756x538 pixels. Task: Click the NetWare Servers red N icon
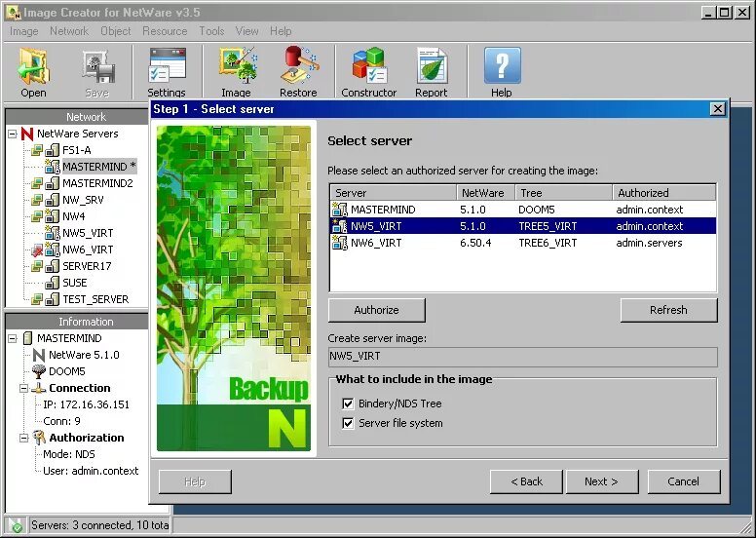point(27,134)
